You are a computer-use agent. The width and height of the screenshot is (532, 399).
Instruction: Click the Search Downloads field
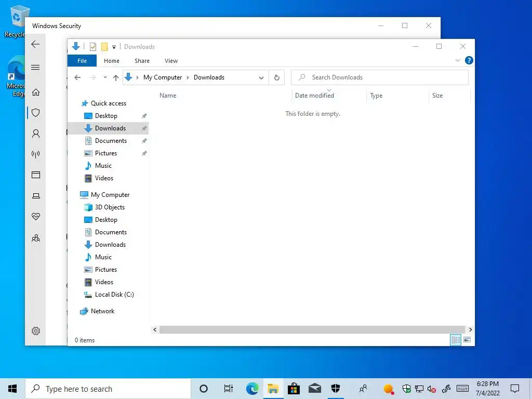(380, 77)
